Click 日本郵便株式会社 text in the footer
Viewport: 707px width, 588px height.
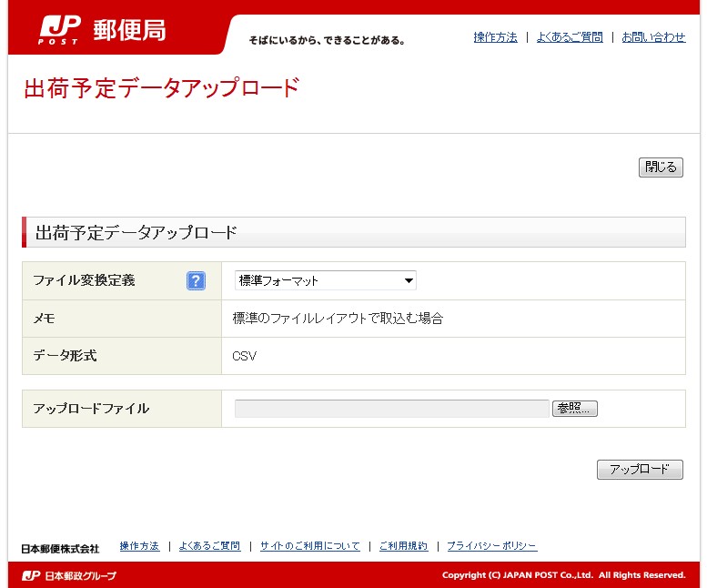pos(60,549)
